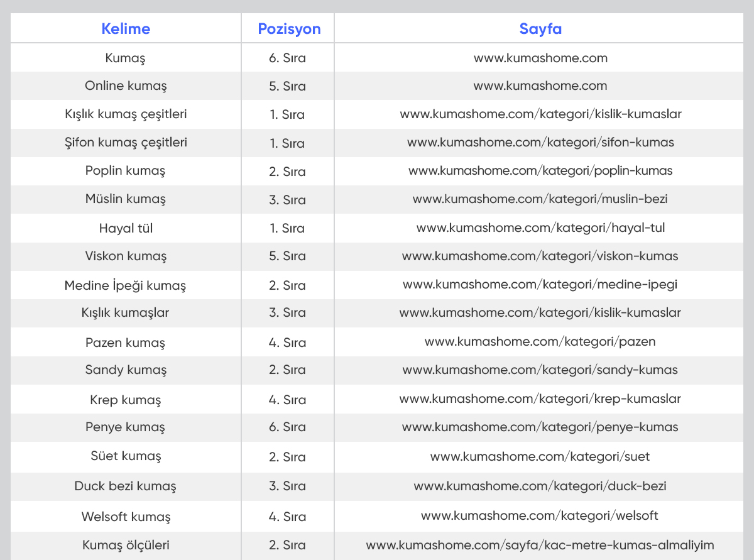Click the Kelime column header

pyautogui.click(x=126, y=29)
